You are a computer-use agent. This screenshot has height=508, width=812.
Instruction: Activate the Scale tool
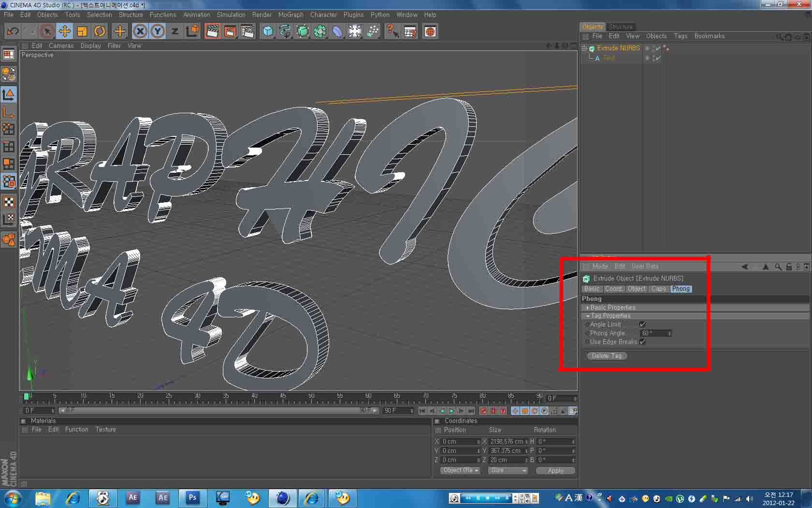[x=82, y=31]
